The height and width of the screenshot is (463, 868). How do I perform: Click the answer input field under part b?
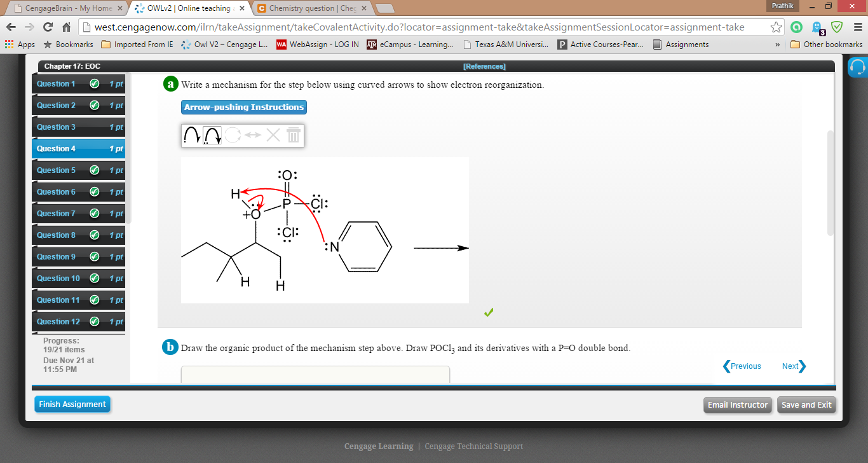click(316, 374)
